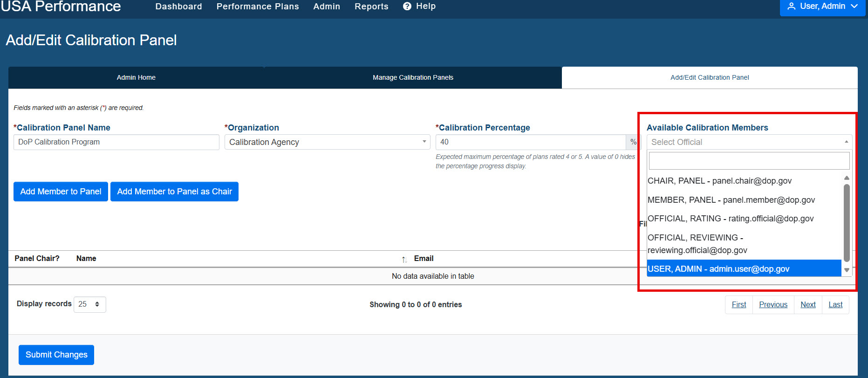Click the scrollbar down arrow in members list
This screenshot has height=378, width=868.
click(847, 270)
